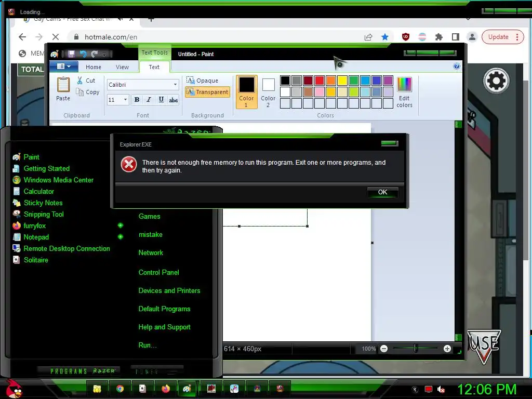Toggle Italic text formatting
The image size is (532, 399).
coord(149,99)
